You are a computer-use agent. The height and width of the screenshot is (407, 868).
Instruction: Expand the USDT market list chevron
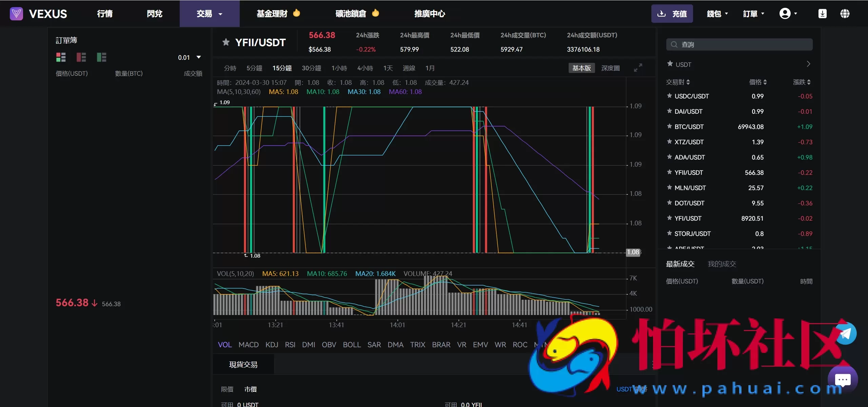(x=809, y=64)
